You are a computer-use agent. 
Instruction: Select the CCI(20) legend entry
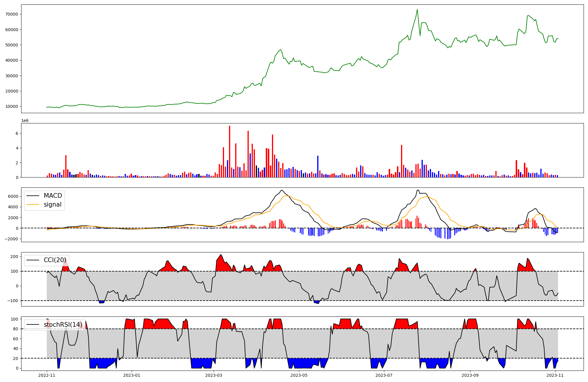pos(55,260)
